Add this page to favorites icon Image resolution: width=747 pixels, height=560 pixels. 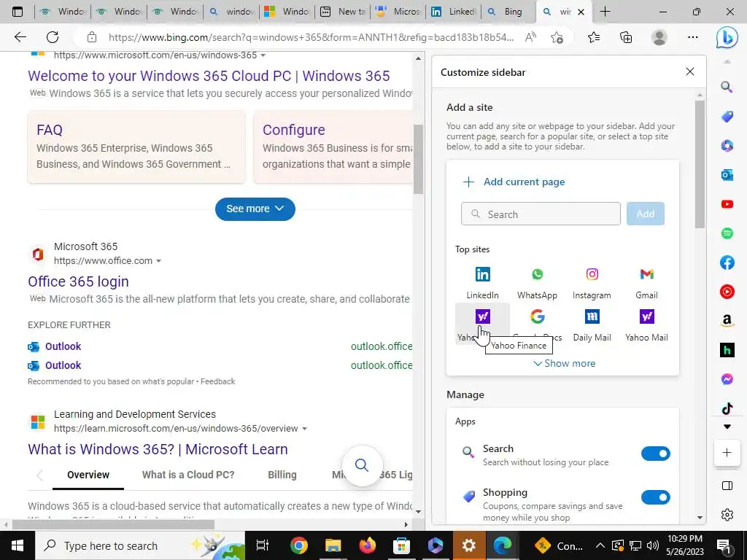(x=557, y=37)
